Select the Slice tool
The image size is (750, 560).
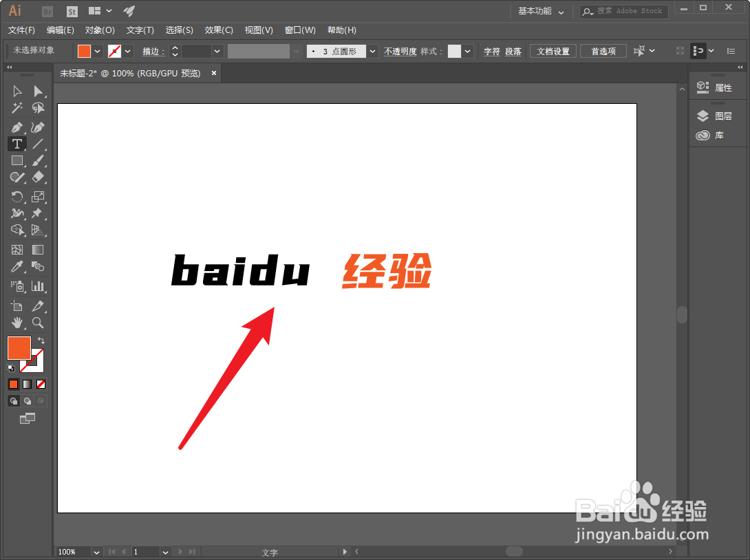[38, 305]
